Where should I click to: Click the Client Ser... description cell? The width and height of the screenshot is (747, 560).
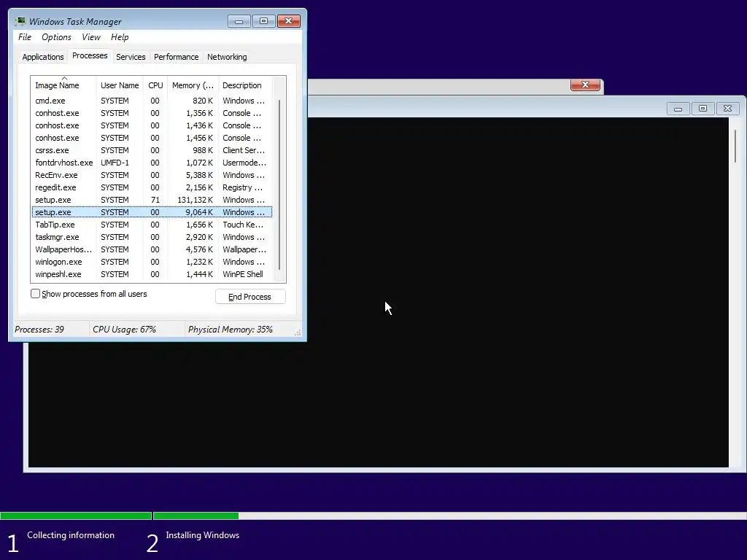(x=244, y=150)
